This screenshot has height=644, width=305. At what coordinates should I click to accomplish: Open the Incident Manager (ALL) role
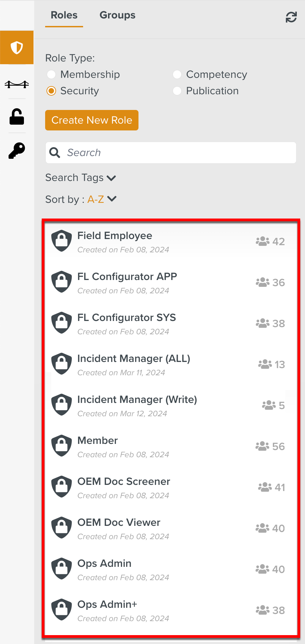click(x=134, y=359)
